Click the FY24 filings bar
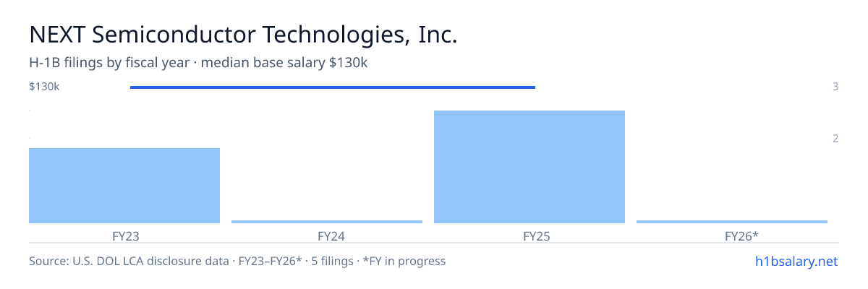Viewport: 868px width, 289px height. point(327,222)
